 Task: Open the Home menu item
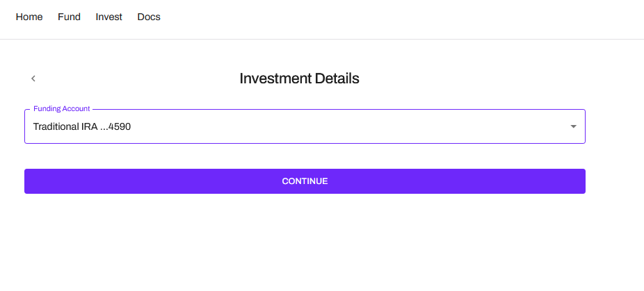[29, 17]
